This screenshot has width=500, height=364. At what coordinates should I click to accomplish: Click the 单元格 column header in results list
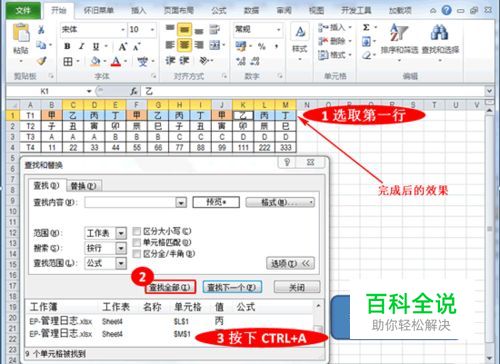click(188, 307)
